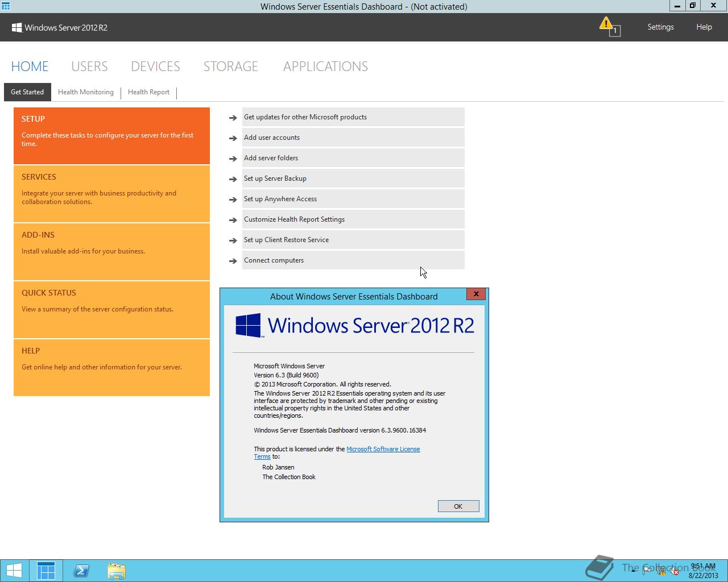The image size is (728, 582).
Task: Minimize the Dashboard window
Action: 677,6
